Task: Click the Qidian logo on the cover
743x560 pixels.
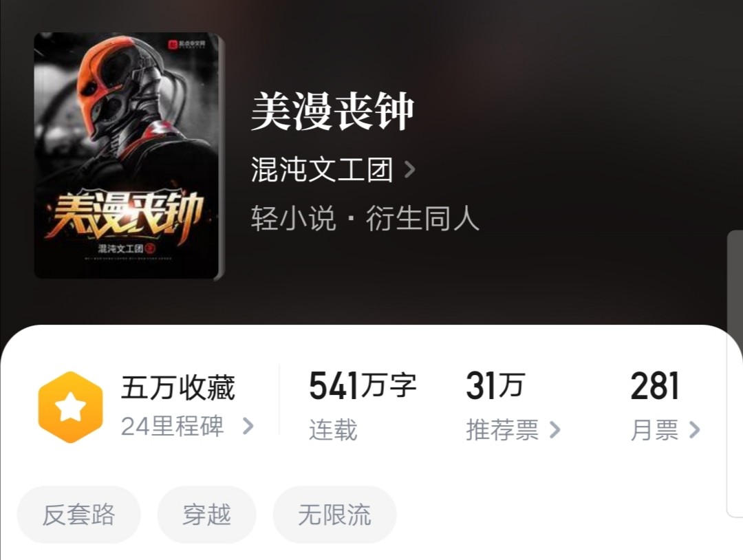Action: [187, 45]
